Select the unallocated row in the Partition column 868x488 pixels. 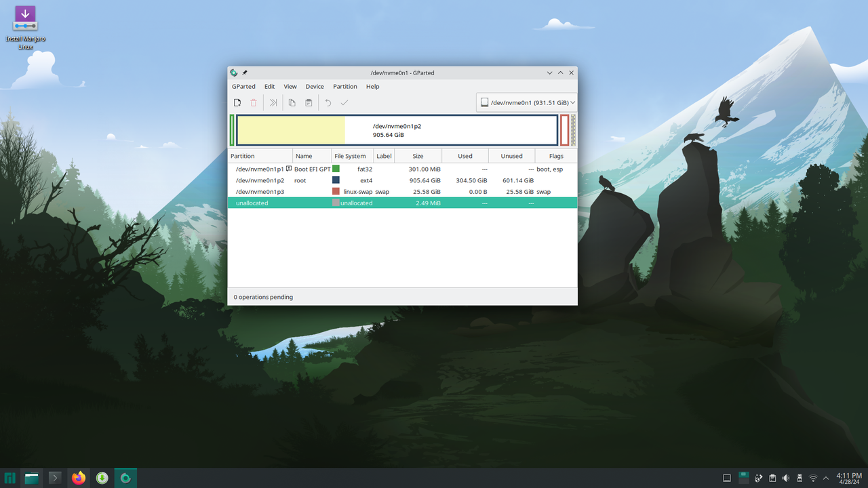click(252, 203)
